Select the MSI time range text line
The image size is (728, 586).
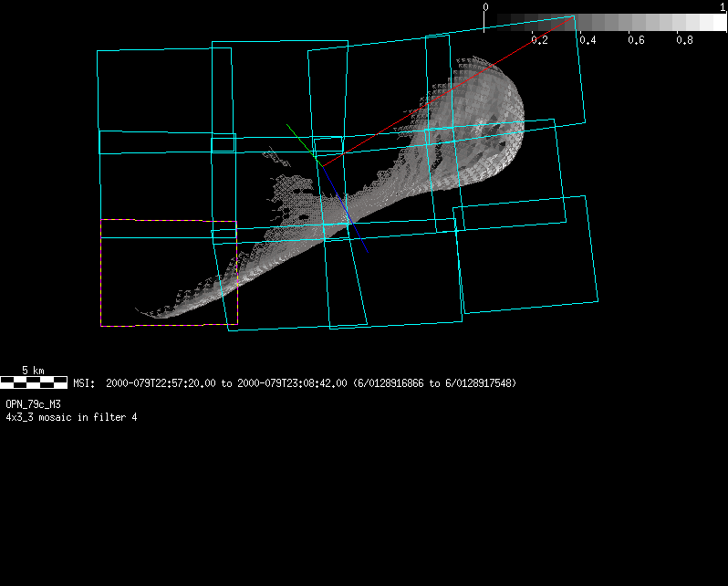[295, 383]
